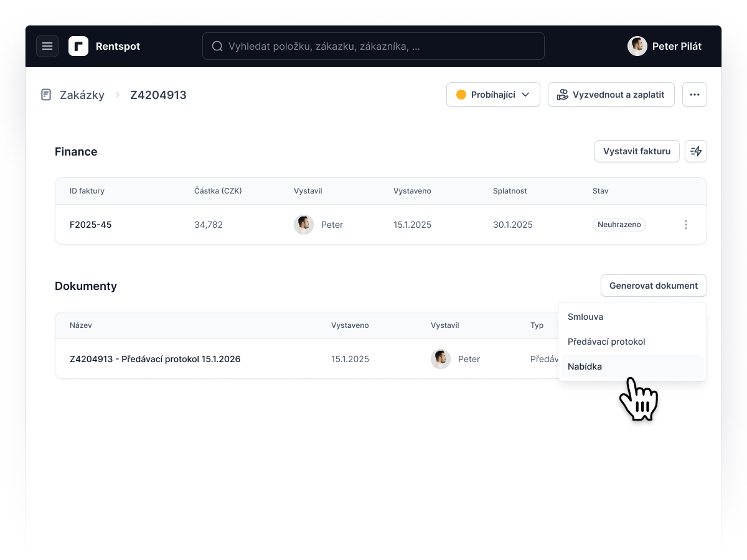Image resolution: width=747 pixels, height=560 pixels.
Task: Click the Částka (CZK) column header
Action: (218, 191)
